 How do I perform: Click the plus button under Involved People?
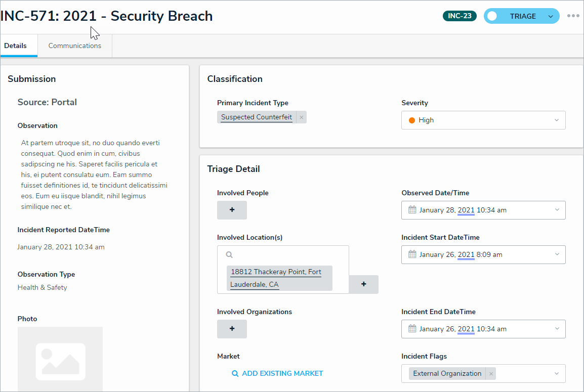click(232, 210)
